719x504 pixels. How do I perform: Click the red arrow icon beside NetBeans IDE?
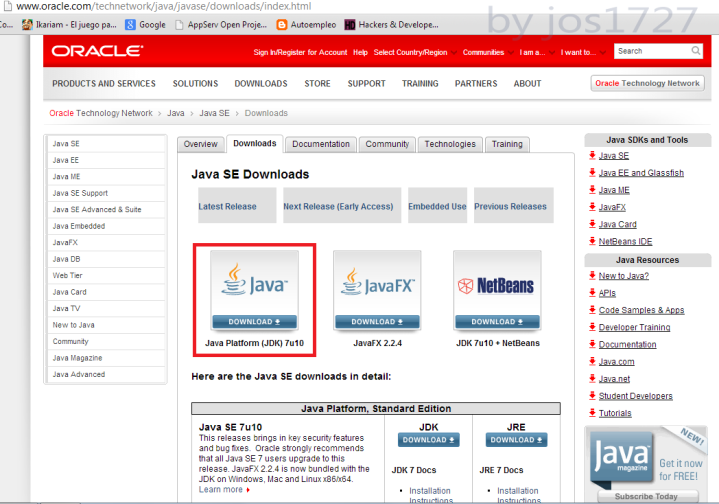592,241
